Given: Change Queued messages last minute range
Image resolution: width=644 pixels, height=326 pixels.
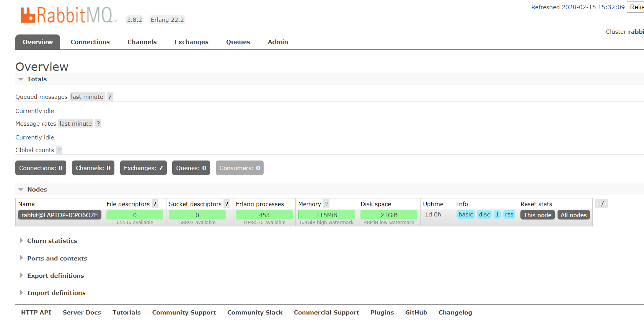Looking at the screenshot, I should [x=87, y=97].
